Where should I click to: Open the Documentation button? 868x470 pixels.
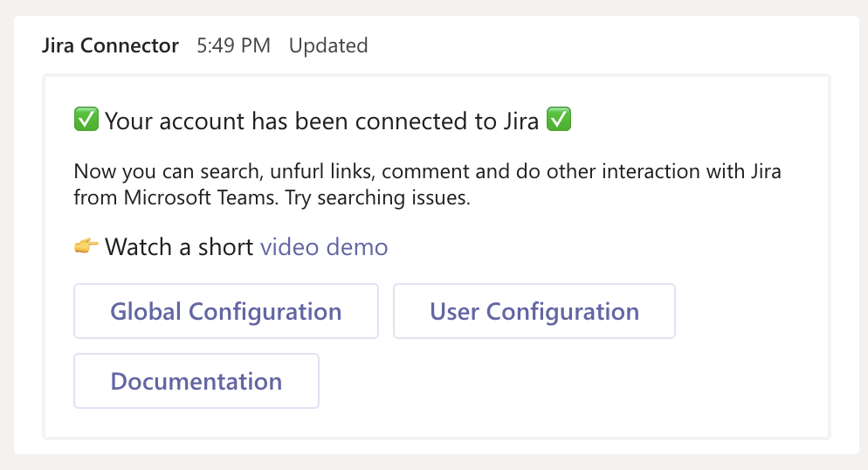point(196,381)
